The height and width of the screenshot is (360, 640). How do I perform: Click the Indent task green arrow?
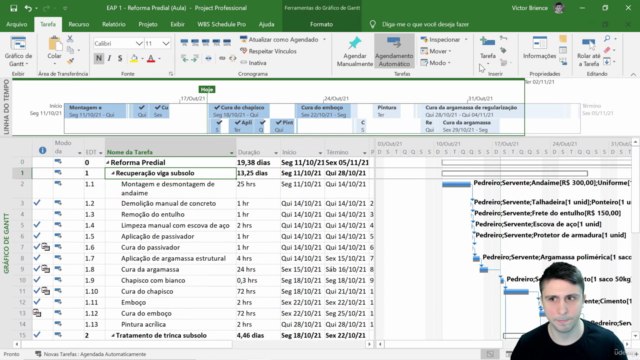(x=195, y=59)
